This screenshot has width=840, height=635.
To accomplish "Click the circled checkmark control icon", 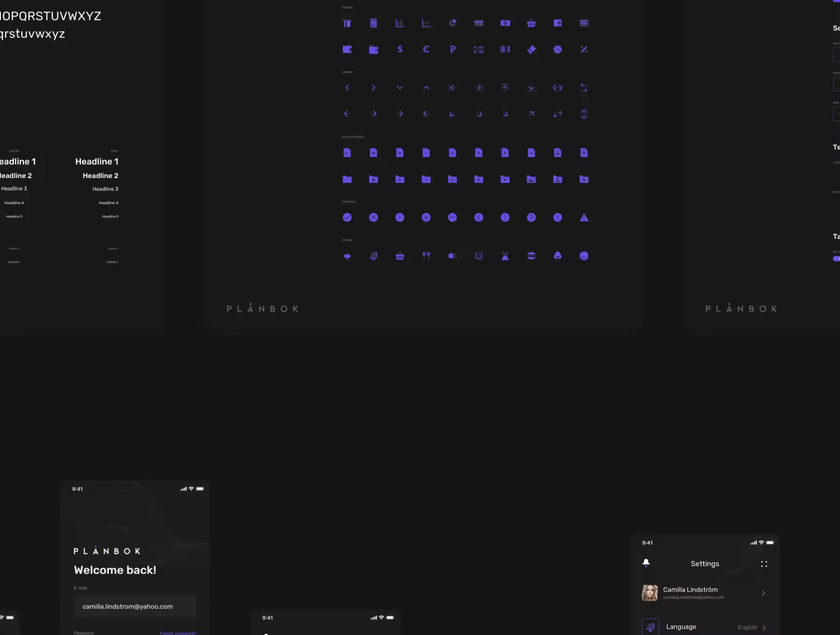I will [x=347, y=218].
